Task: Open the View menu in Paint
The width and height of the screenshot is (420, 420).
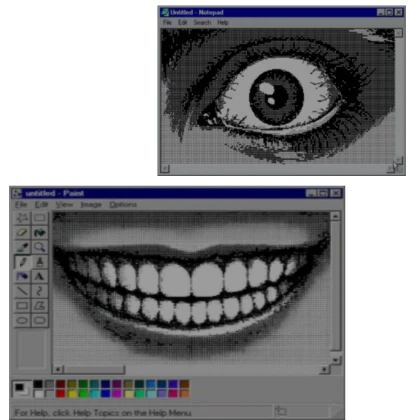Action: click(x=64, y=204)
